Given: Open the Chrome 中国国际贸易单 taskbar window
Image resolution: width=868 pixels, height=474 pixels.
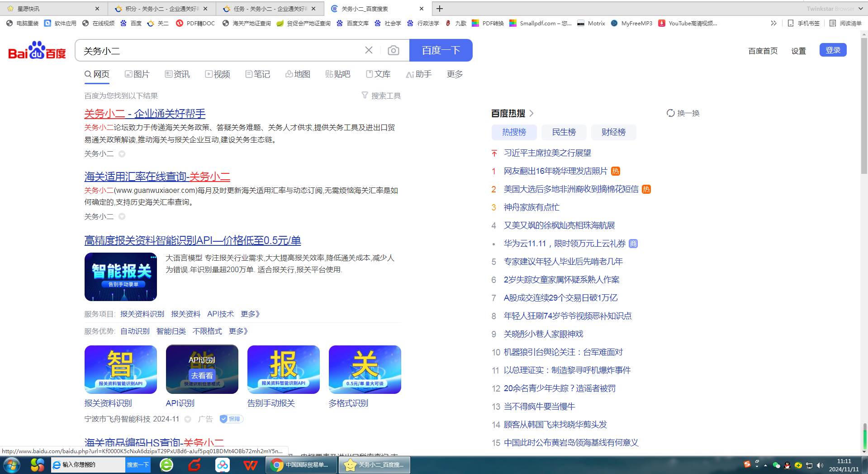Looking at the screenshot, I should coord(301,465).
